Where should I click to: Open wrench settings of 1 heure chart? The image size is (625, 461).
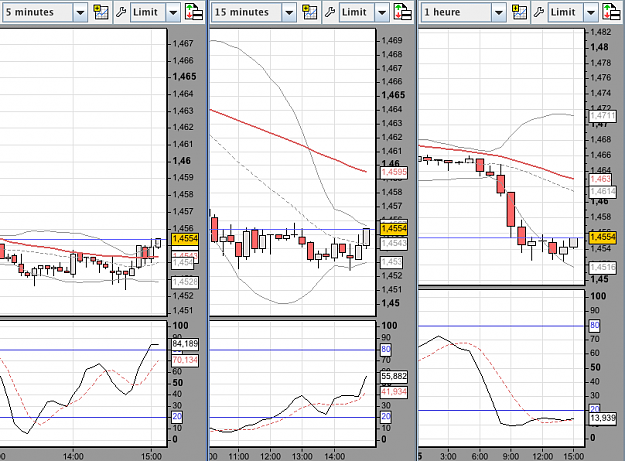click(x=539, y=12)
